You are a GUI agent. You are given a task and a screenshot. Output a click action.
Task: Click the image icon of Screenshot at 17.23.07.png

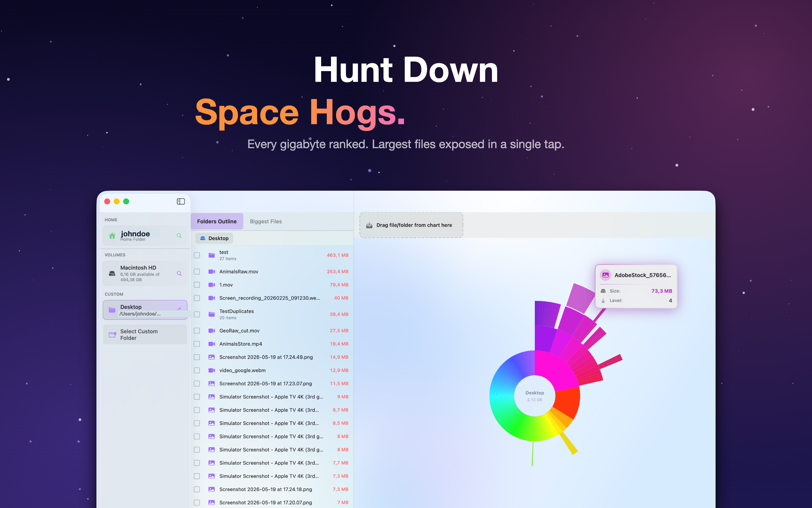211,383
